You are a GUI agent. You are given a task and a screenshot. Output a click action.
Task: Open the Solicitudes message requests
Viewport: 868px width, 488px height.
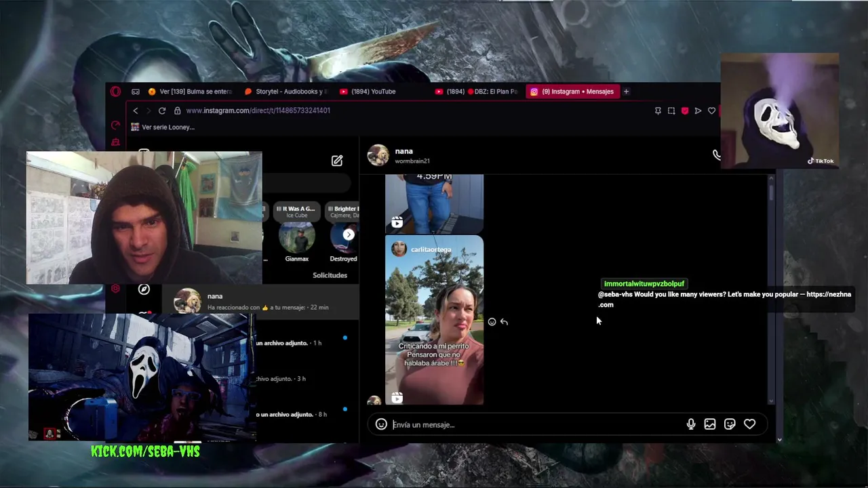(x=330, y=275)
